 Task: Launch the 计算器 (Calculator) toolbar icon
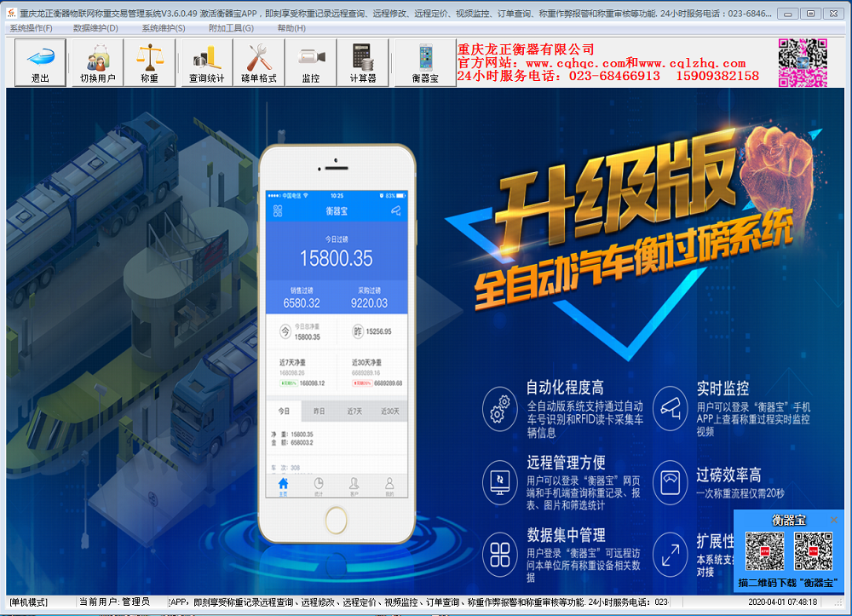tap(363, 63)
